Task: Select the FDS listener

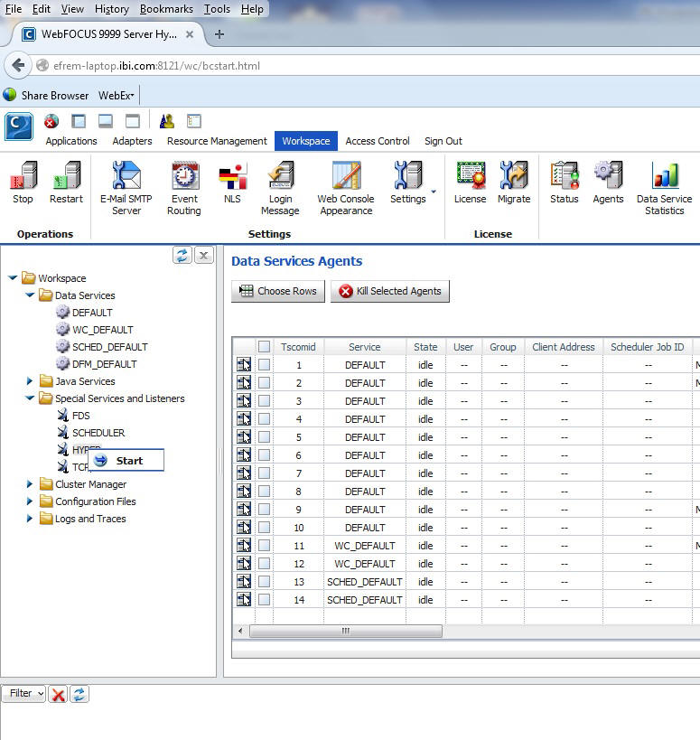Action: pyautogui.click(x=80, y=416)
